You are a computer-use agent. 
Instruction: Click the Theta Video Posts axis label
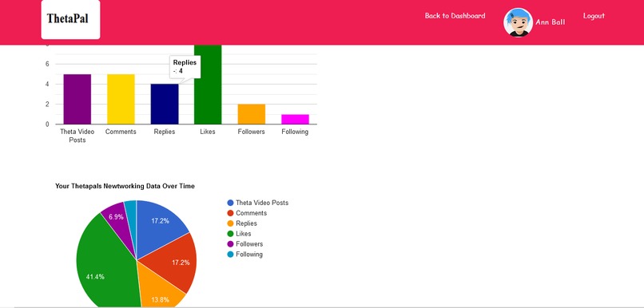(x=78, y=136)
